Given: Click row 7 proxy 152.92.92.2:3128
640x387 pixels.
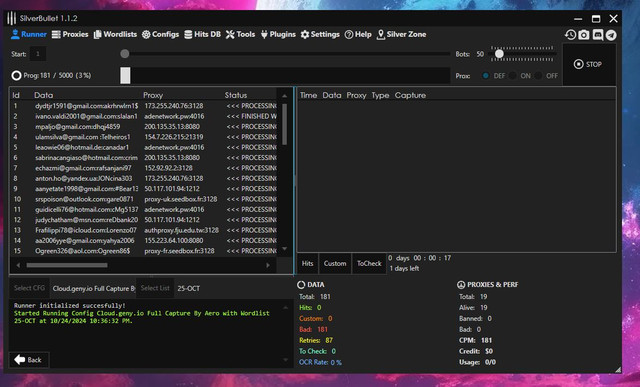Looking at the screenshot, I should tap(168, 168).
